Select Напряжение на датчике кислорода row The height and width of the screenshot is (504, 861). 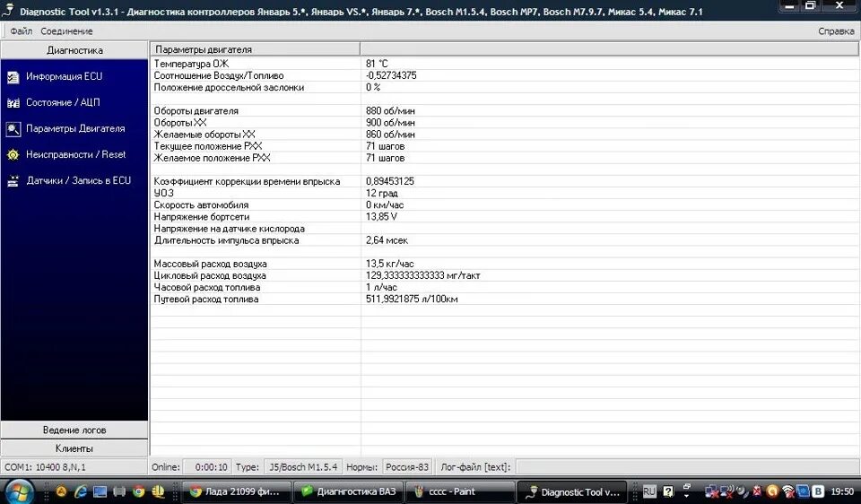504,229
